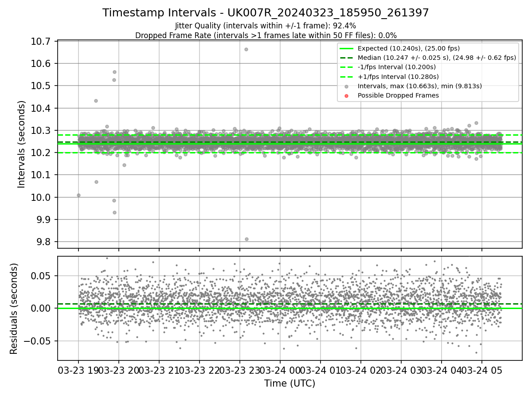Click the 'Intervals (seconds)' y-axis label
Screen dimensions: 532x399
coord(22,144)
